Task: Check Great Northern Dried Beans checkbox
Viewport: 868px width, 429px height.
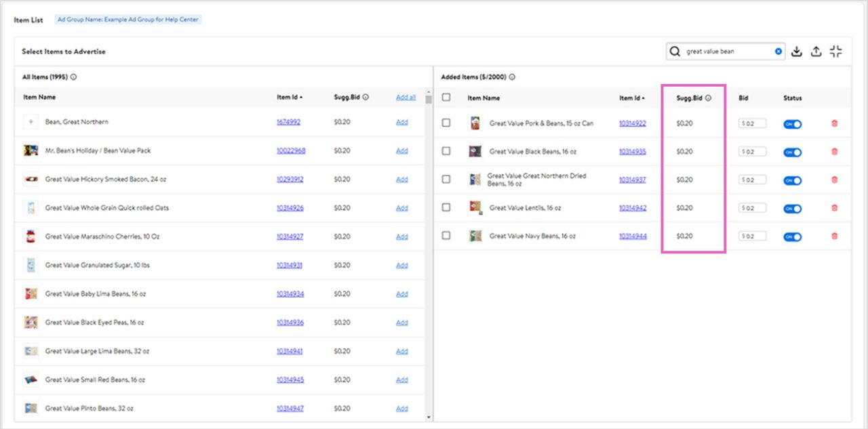Action: click(446, 180)
